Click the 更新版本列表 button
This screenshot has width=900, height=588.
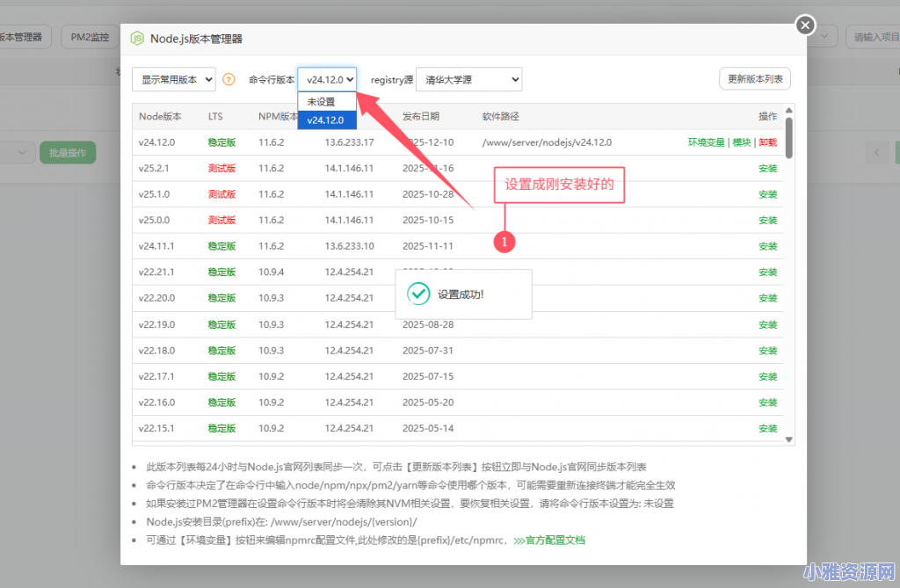pos(754,78)
